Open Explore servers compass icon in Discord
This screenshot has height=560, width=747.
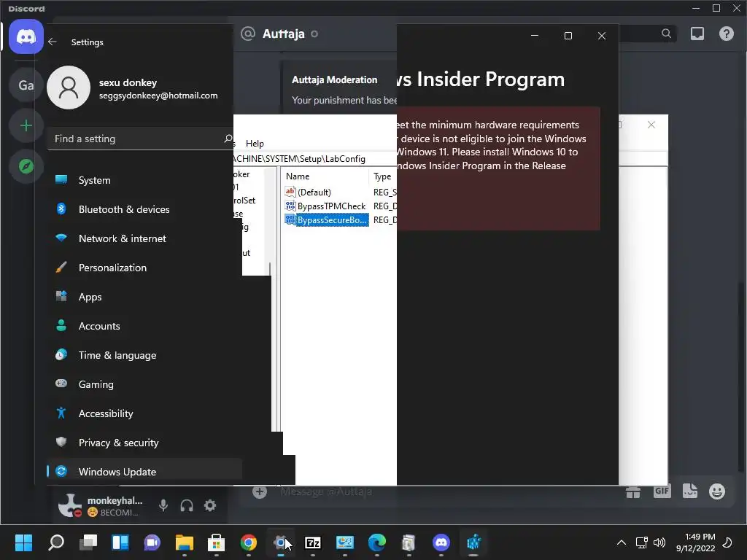click(x=26, y=166)
